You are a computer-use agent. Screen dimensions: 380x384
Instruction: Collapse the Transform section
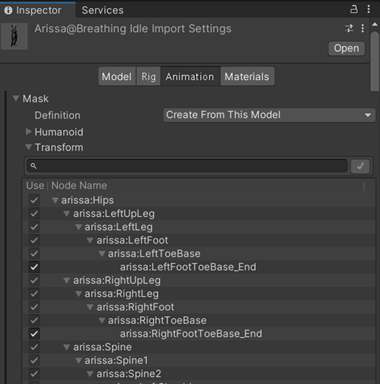pos(29,147)
